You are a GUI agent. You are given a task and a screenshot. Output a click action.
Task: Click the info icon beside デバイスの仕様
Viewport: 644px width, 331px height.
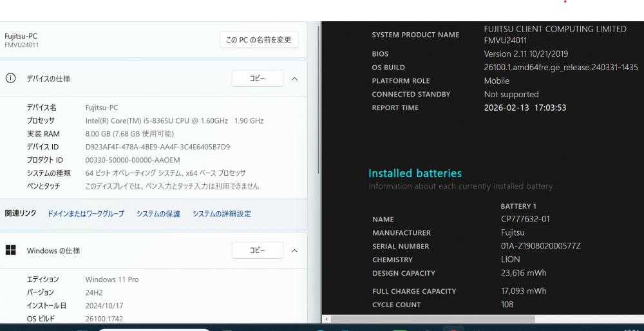[10, 79]
